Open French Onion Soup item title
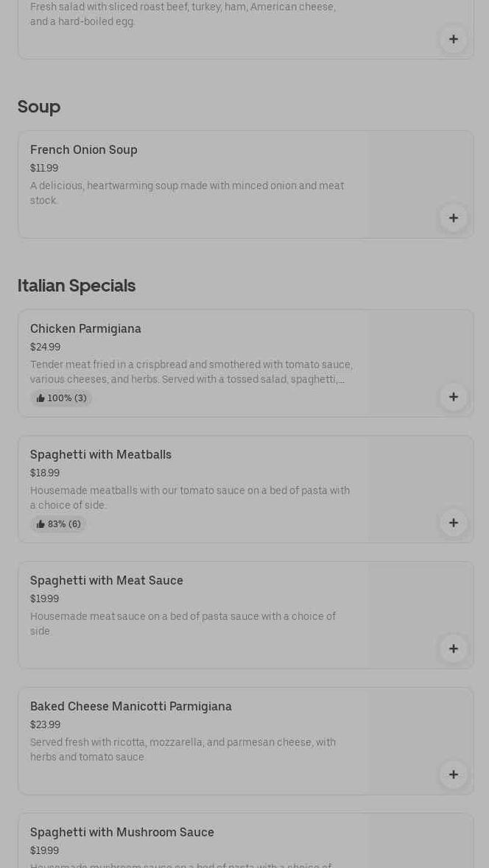 click(84, 150)
